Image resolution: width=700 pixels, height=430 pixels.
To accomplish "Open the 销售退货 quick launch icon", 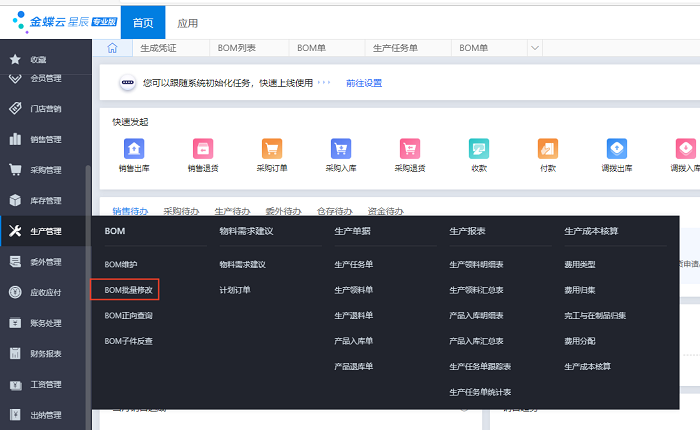I will click(x=203, y=149).
